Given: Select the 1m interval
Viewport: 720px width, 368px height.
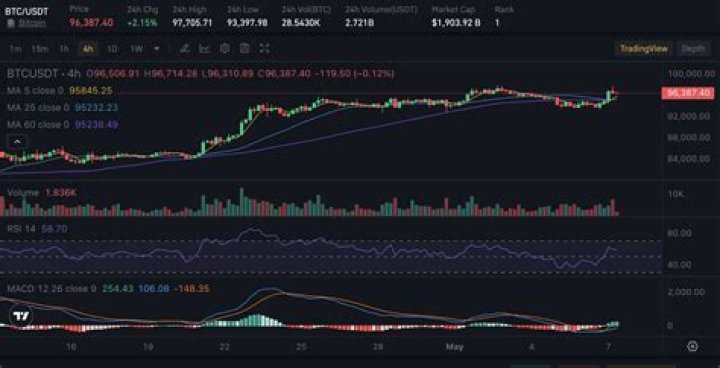Looking at the screenshot, I should click(x=15, y=49).
